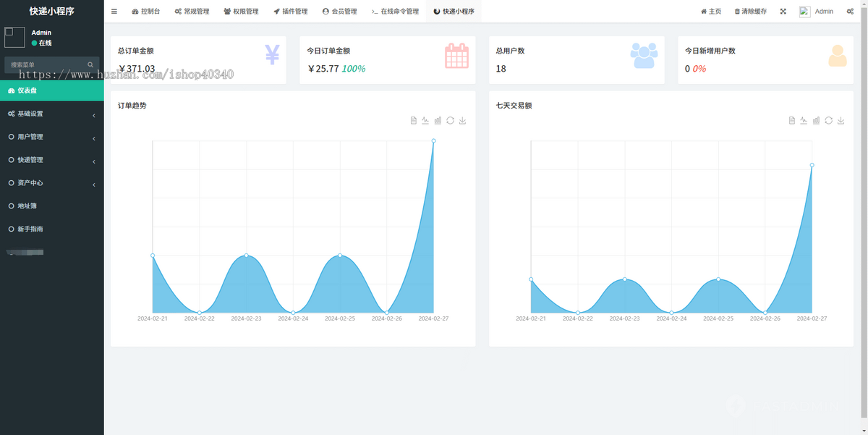868x435 pixels.
Task: Click the 资产中心 circle icon
Action: pos(11,183)
